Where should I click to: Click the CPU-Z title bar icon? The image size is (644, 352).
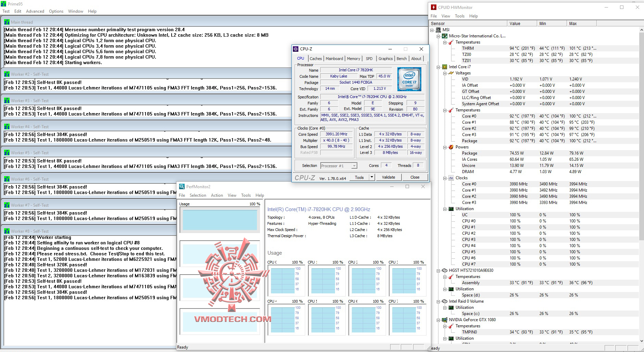296,49
